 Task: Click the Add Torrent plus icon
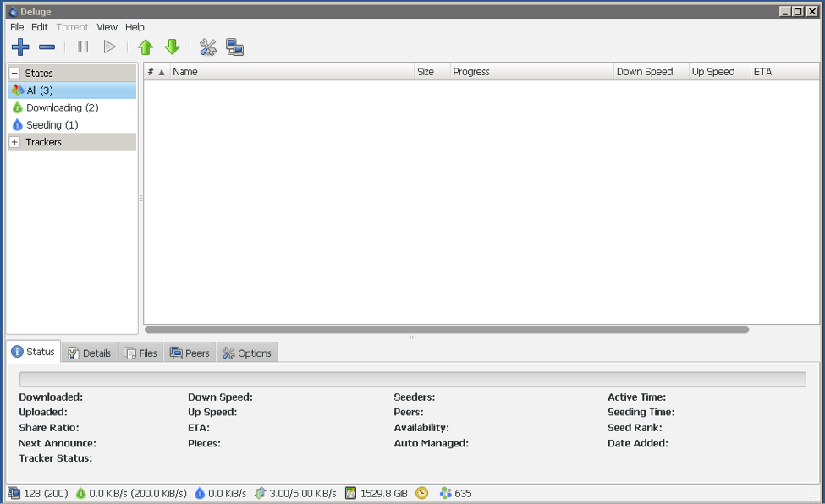pyautogui.click(x=20, y=47)
